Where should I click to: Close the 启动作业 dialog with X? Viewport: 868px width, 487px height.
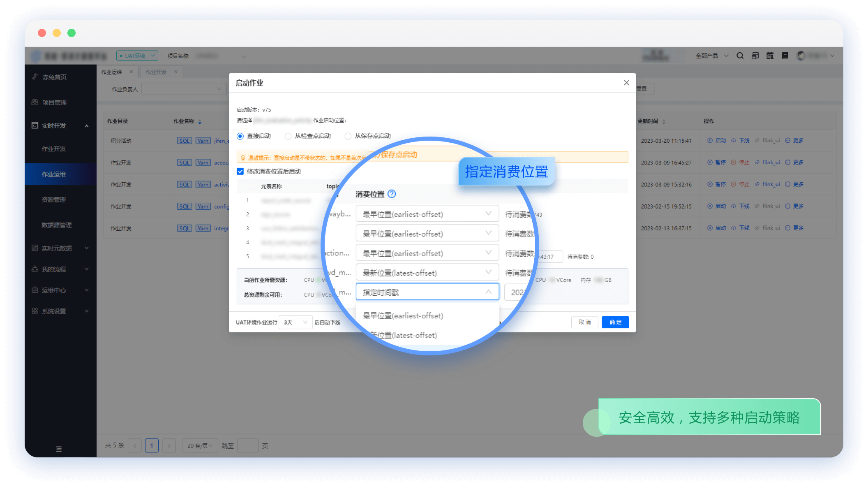(626, 83)
